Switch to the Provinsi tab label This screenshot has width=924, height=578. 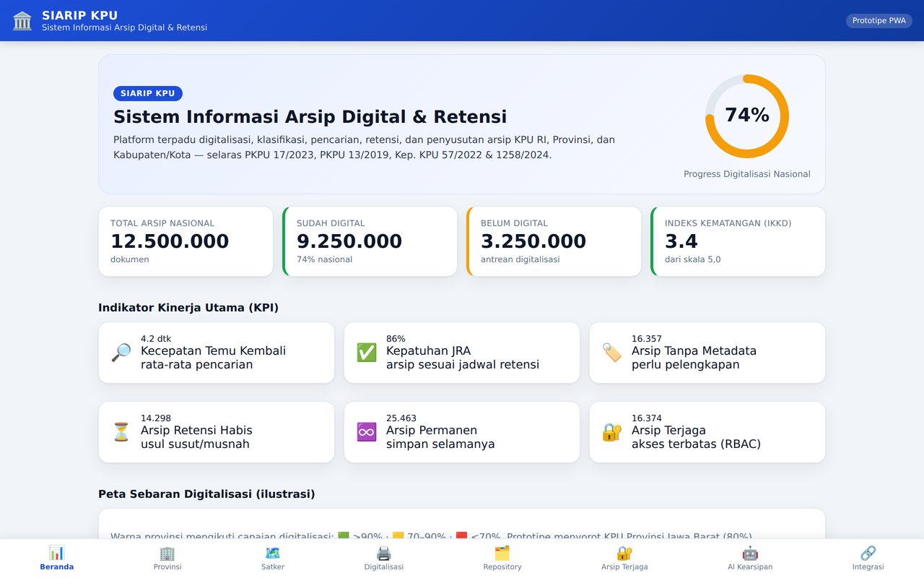[167, 567]
